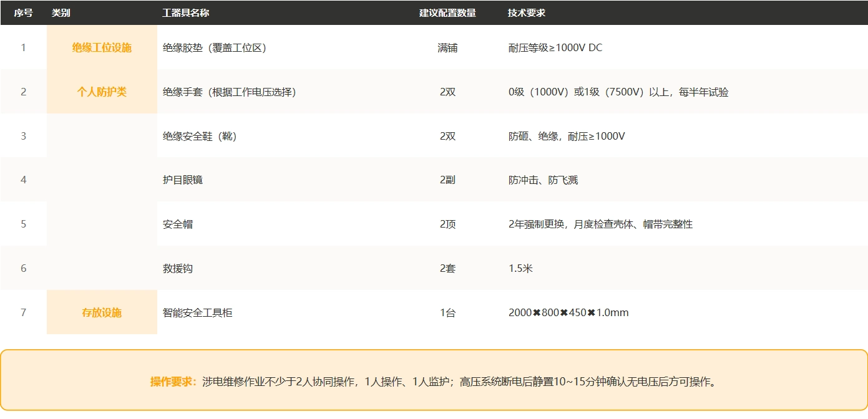Select the 2副 quantity cell

[447, 180]
